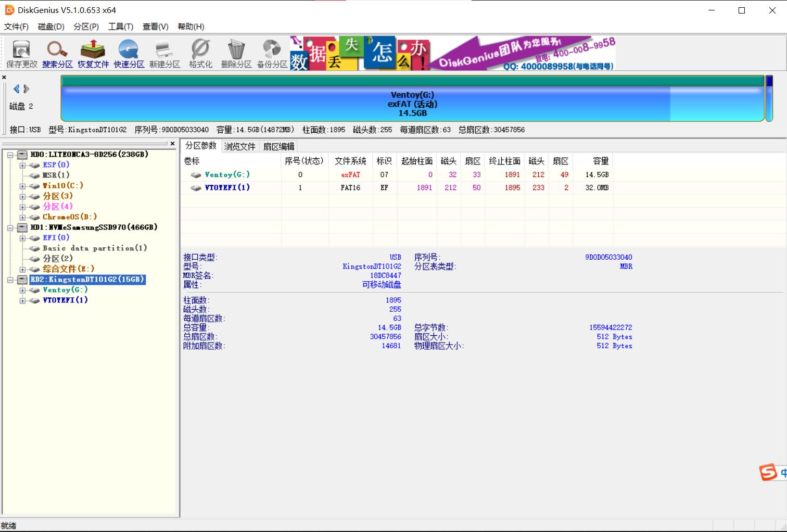The width and height of the screenshot is (787, 532).
Task: Click the Backup Partition (备份分区) icon
Action: pos(272,54)
